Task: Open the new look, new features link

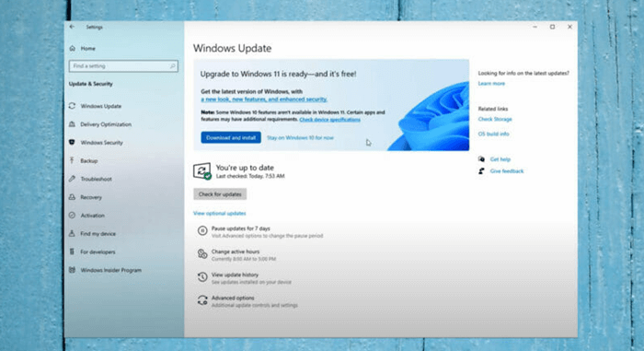Action: coord(264,99)
